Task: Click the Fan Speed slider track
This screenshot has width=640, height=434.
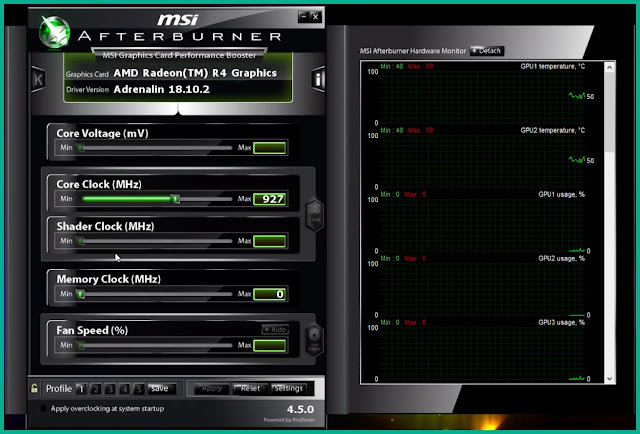Action: point(156,345)
